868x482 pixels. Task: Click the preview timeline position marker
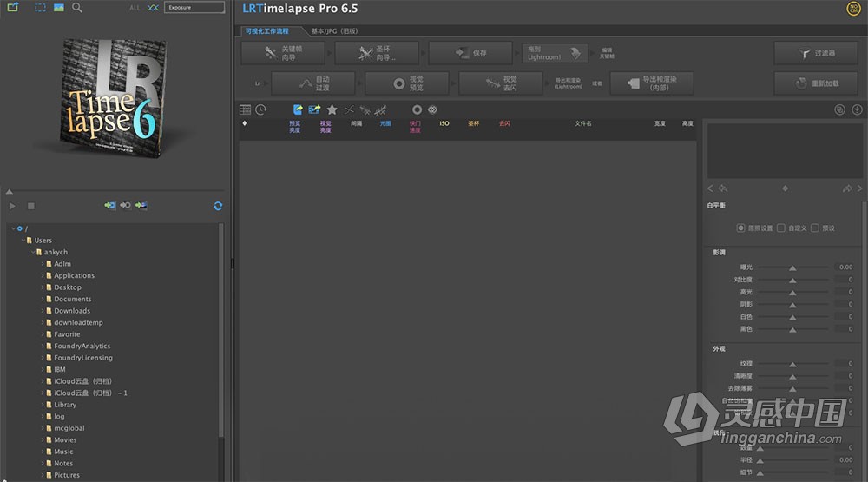(x=10, y=192)
